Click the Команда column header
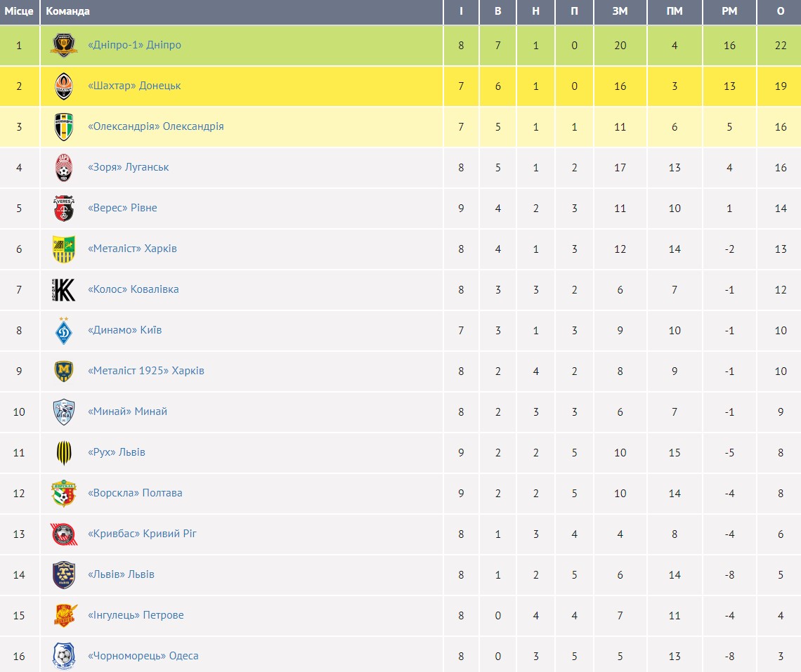Screen dimensions: 801x672 [x=67, y=11]
